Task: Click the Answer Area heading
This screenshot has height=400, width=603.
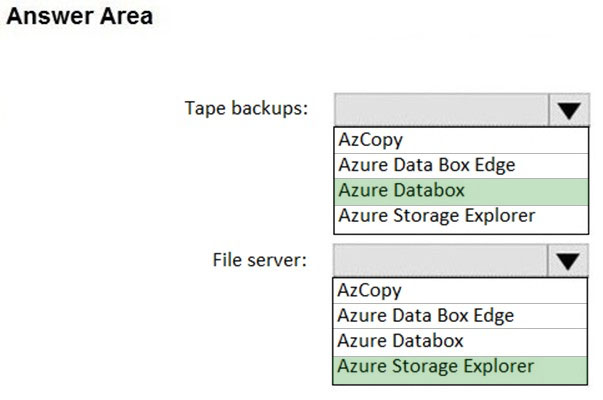Action: tap(80, 16)
